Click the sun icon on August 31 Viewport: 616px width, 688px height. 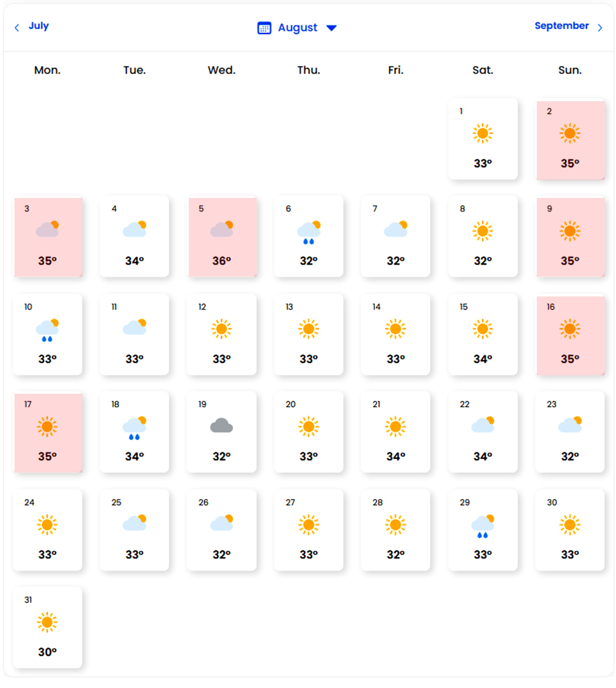coord(48,622)
